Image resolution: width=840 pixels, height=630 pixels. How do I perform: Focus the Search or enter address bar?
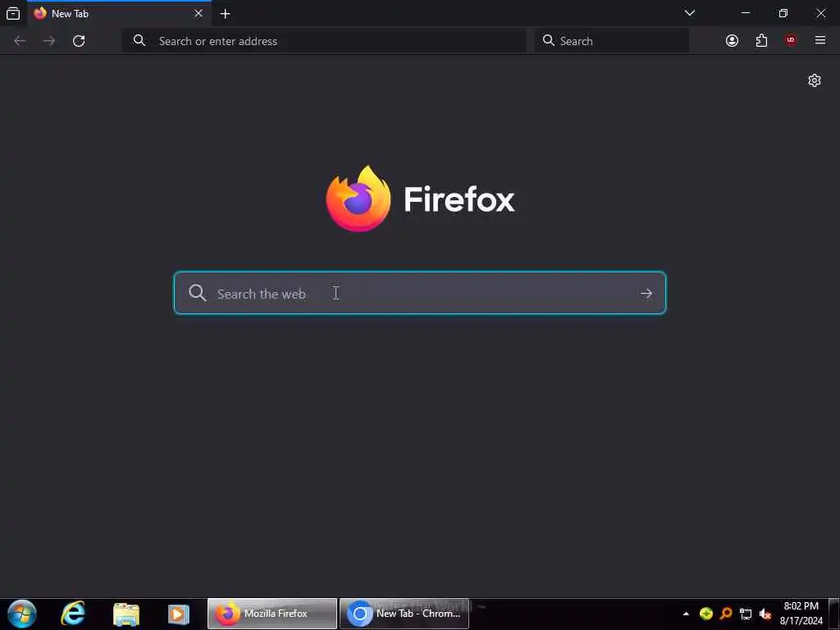click(x=324, y=41)
